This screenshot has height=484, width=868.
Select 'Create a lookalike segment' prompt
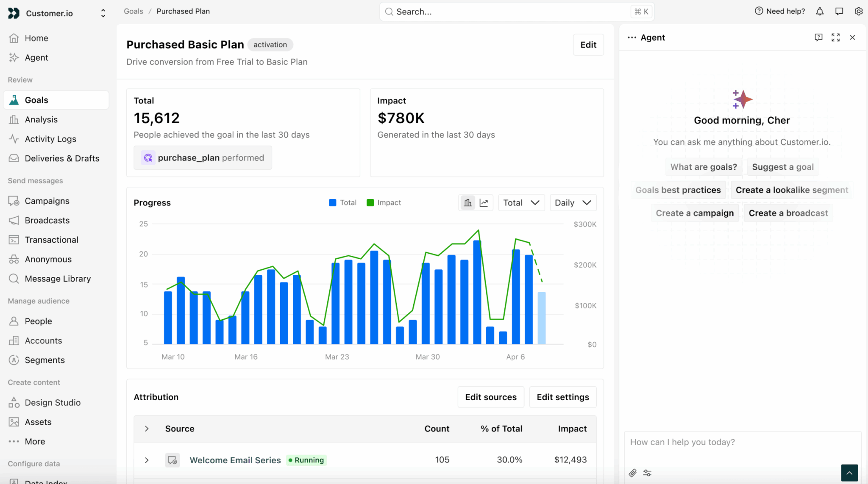[792, 190]
